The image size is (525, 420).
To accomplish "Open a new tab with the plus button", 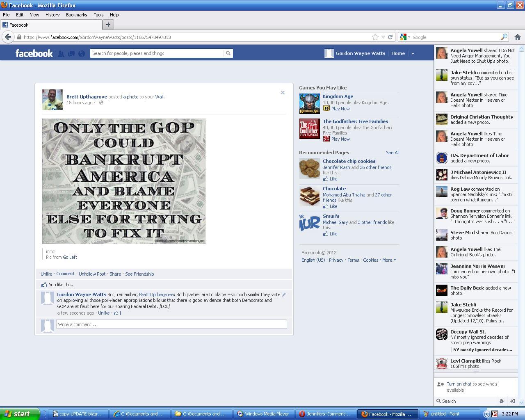I will click(x=108, y=25).
